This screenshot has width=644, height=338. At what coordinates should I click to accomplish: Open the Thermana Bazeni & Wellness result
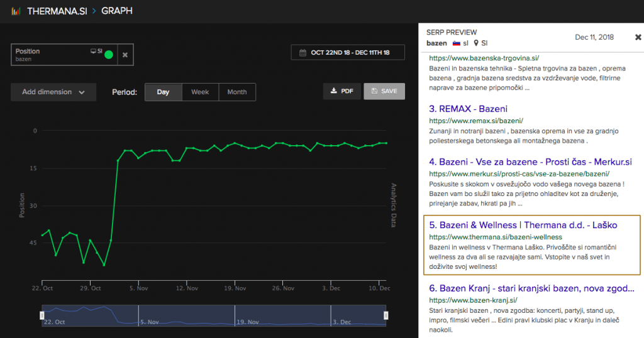pos(523,225)
